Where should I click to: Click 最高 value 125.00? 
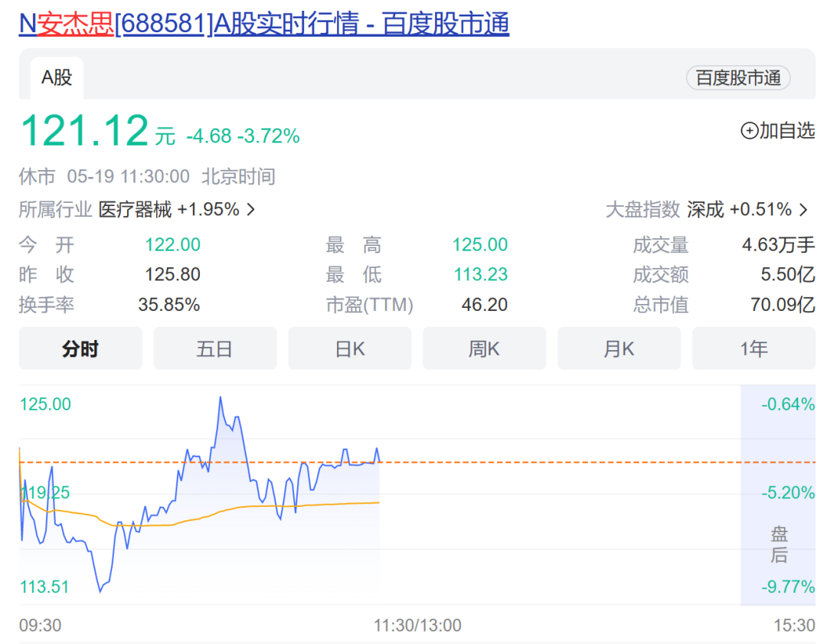pyautogui.click(x=480, y=245)
